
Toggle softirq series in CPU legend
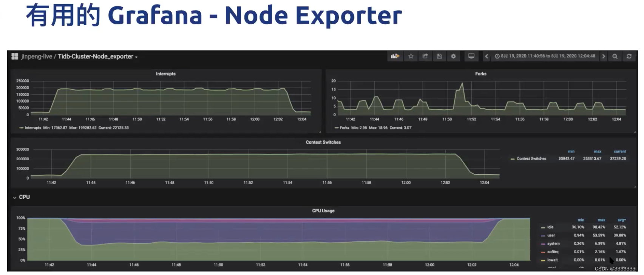click(x=553, y=252)
